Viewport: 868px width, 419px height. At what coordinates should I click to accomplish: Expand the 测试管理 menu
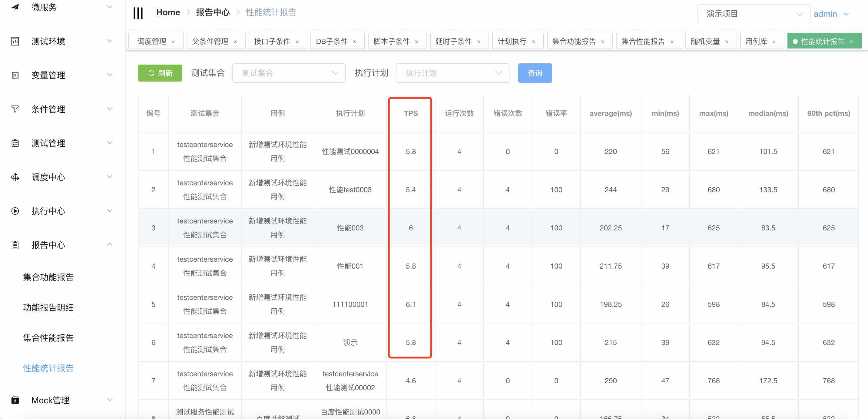point(110,143)
